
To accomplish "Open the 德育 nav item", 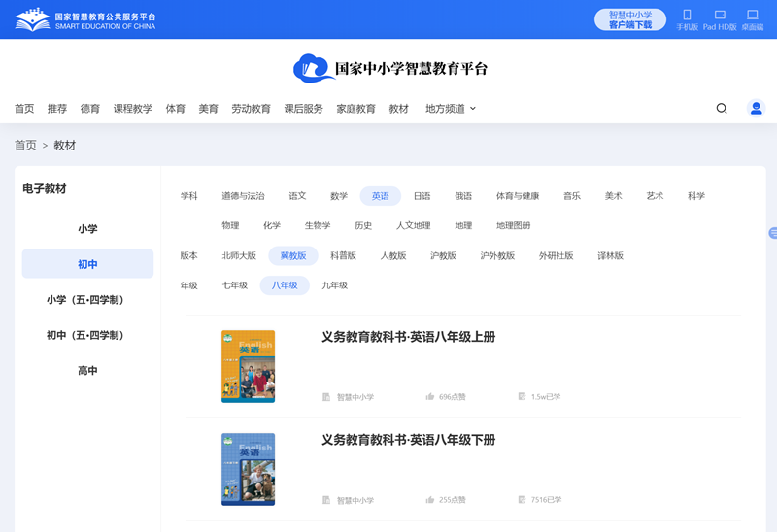I will [90, 109].
